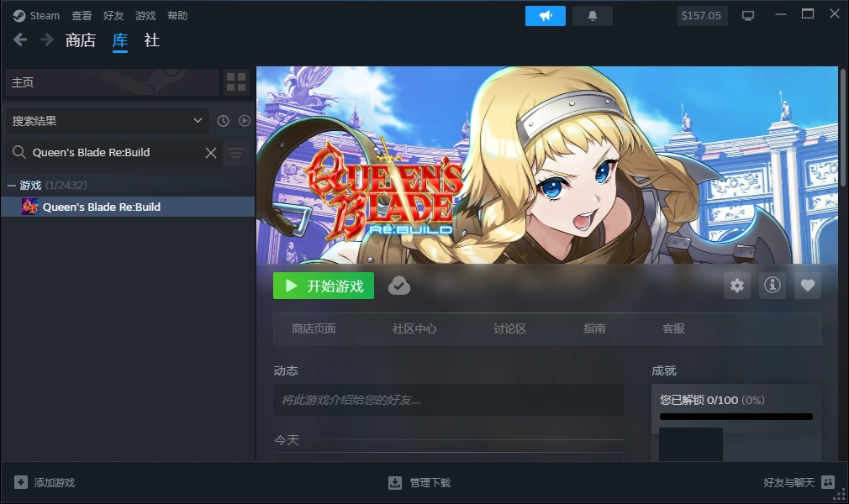Open game settings gear icon
Viewport: 849px width, 504px height.
737,286
